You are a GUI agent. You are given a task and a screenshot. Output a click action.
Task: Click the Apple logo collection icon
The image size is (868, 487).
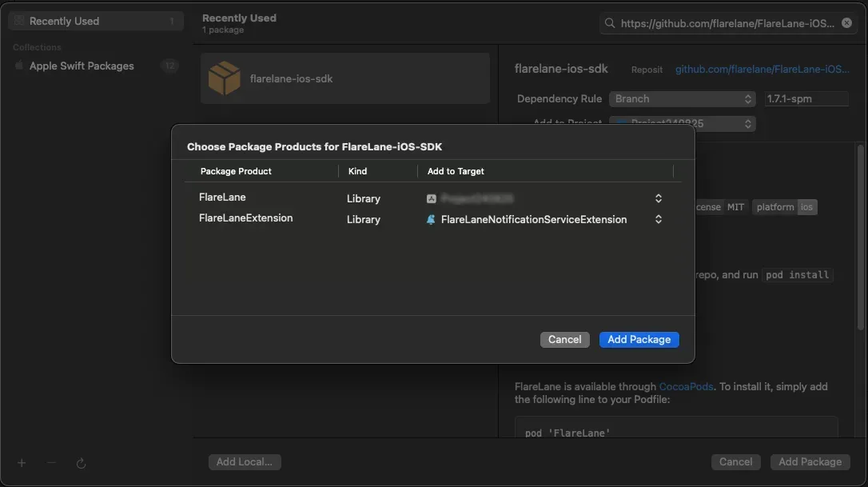coord(19,66)
